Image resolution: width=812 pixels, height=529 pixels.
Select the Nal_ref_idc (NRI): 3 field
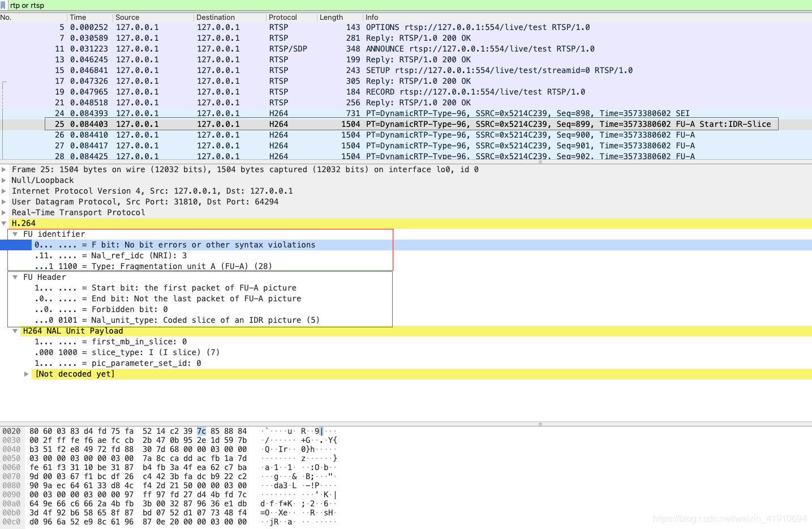(406, 255)
